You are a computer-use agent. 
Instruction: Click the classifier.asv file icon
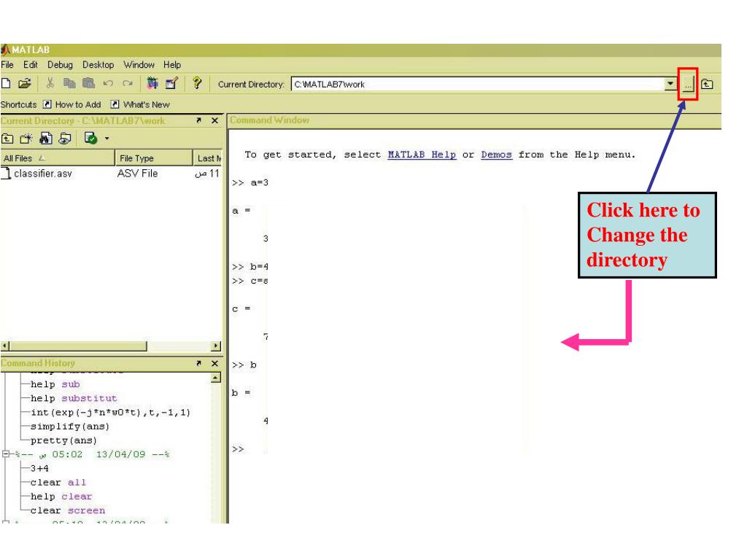click(x=6, y=174)
